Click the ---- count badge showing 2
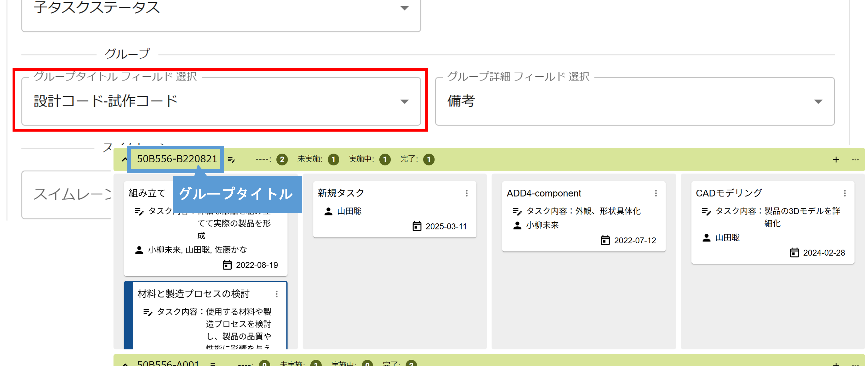 pyautogui.click(x=282, y=160)
